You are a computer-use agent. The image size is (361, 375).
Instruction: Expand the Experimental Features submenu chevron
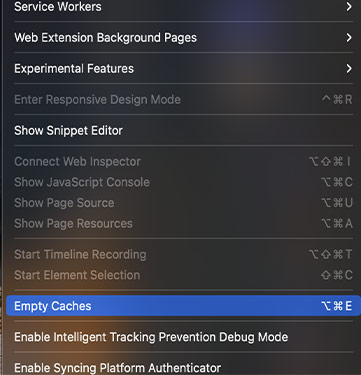click(x=349, y=69)
